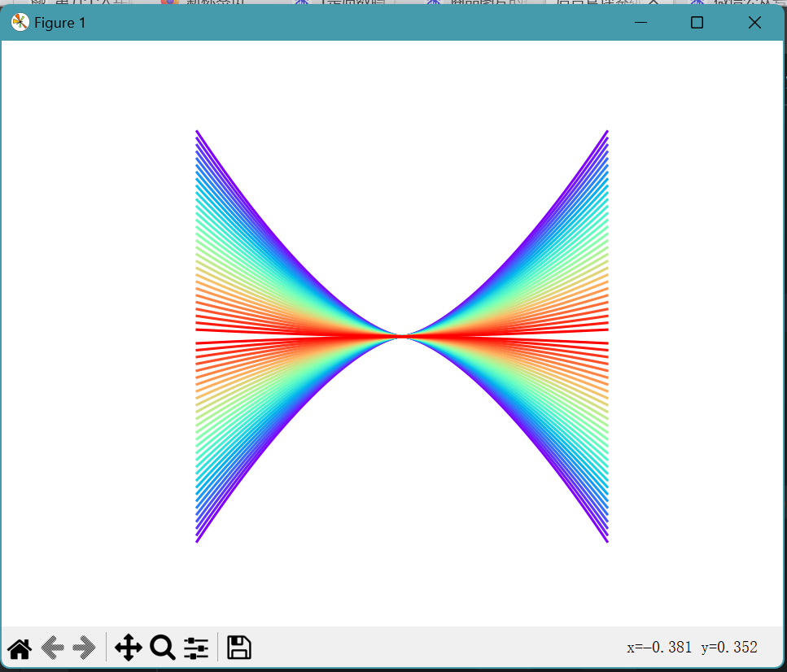Click the top-left tip of the violet curve
Screen dimensions: 787x672
(197, 131)
